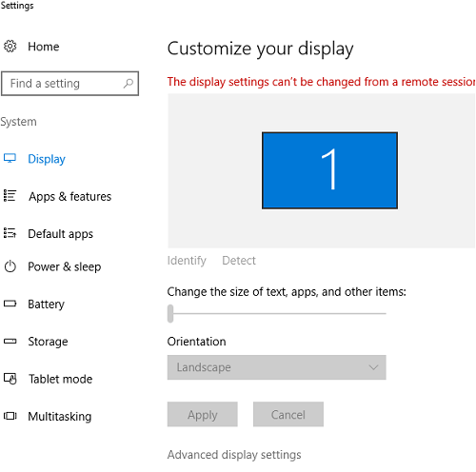This screenshot has height=472, width=476.
Task: Open Apps & features settings
Action: (x=69, y=197)
